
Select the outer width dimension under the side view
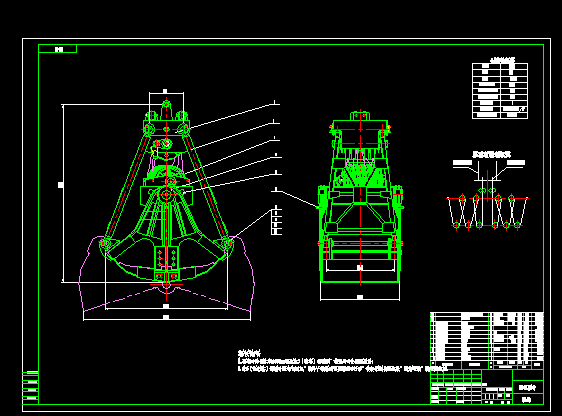coord(360,297)
